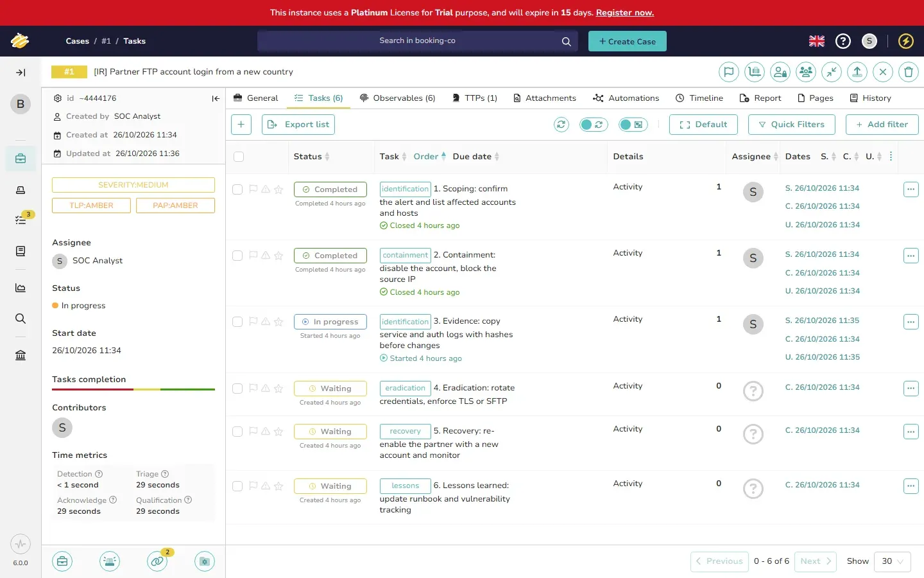Click the Register now link
Screen dimensions: 924x578
pos(624,13)
